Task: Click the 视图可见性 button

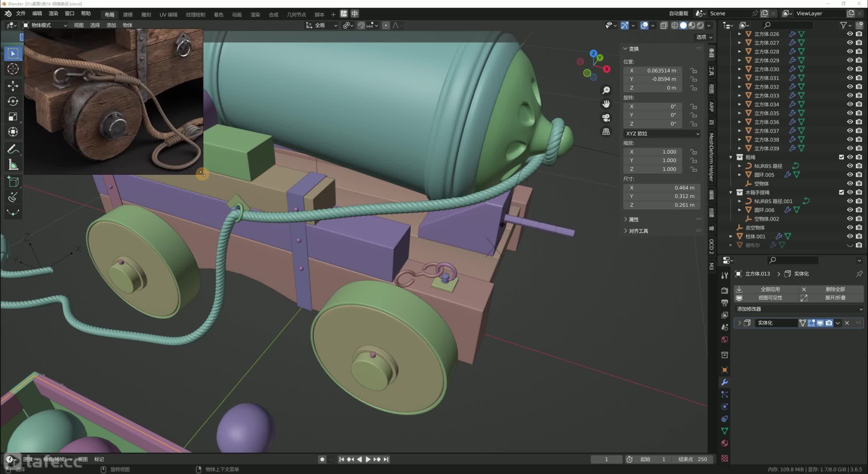Action: (766, 298)
